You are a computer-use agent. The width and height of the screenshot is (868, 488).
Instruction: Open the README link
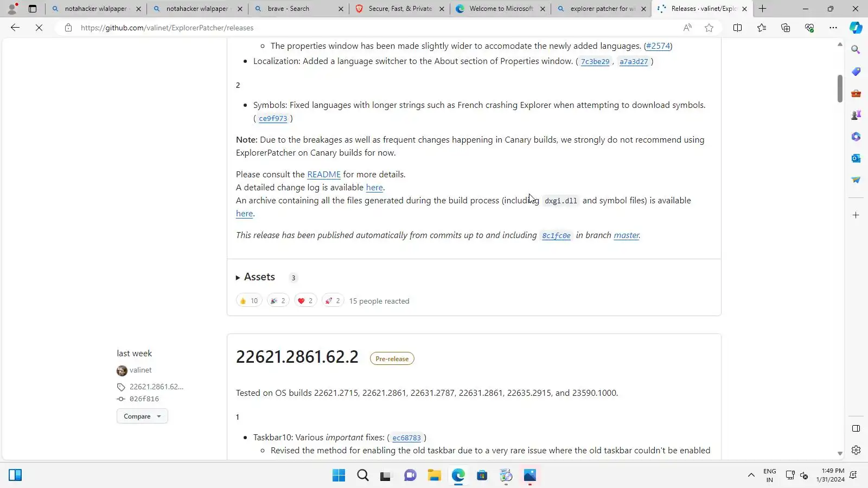(324, 175)
